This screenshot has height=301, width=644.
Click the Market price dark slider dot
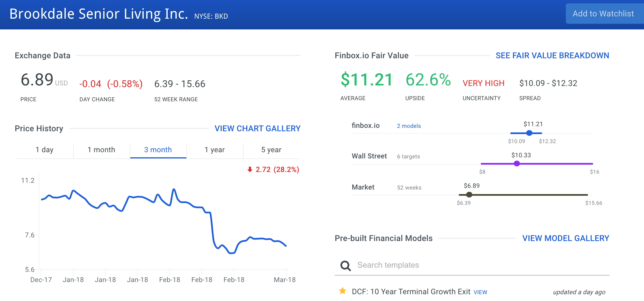[469, 195]
